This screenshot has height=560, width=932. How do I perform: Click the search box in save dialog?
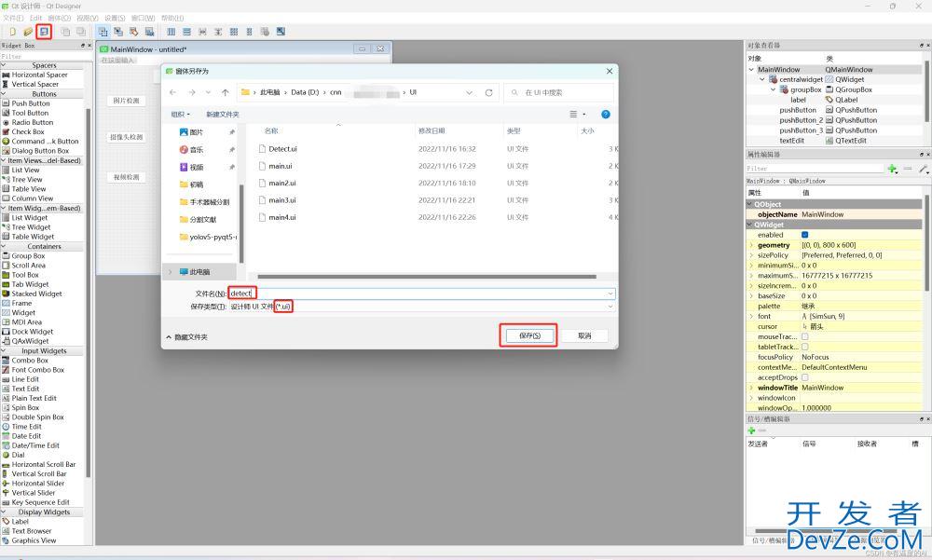point(558,93)
